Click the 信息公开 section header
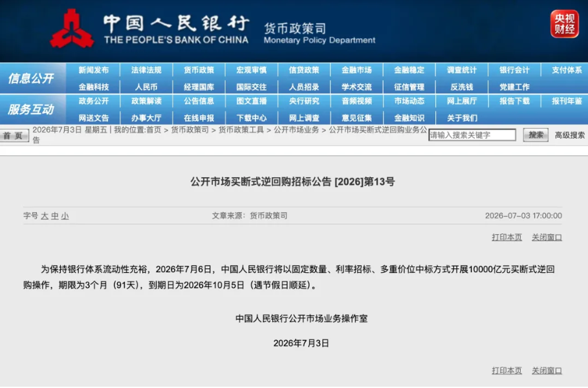The width and height of the screenshot is (588, 388). coord(31,78)
